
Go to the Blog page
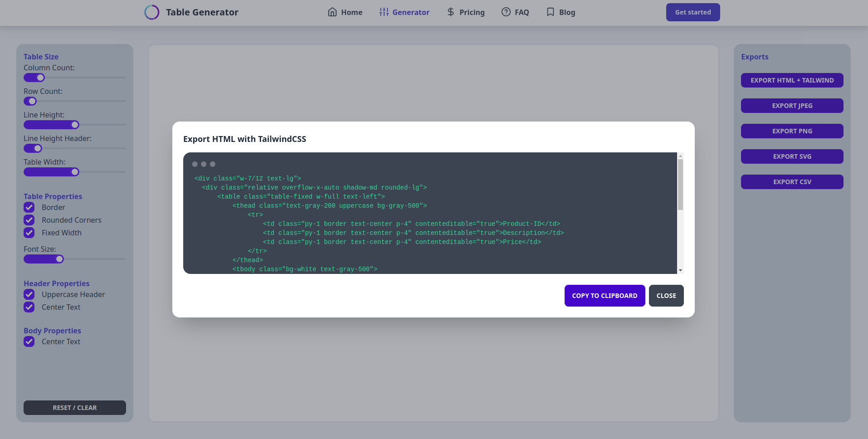pos(567,12)
